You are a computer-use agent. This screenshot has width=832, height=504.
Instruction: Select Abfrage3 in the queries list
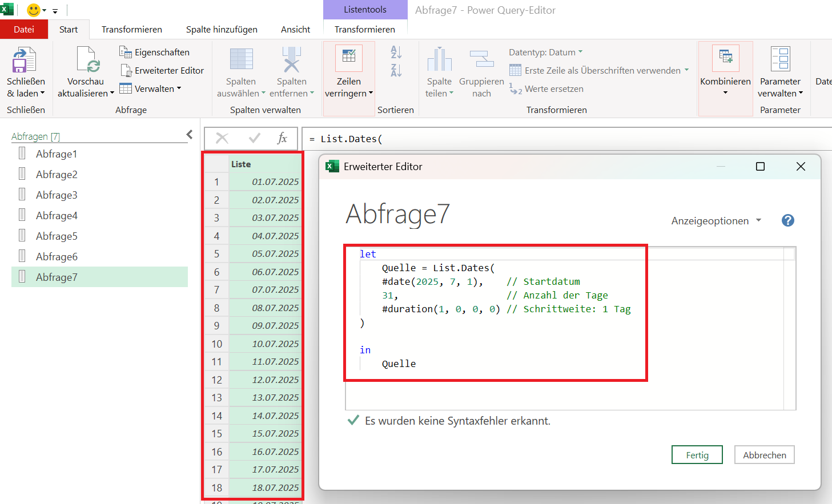pyautogui.click(x=99, y=195)
